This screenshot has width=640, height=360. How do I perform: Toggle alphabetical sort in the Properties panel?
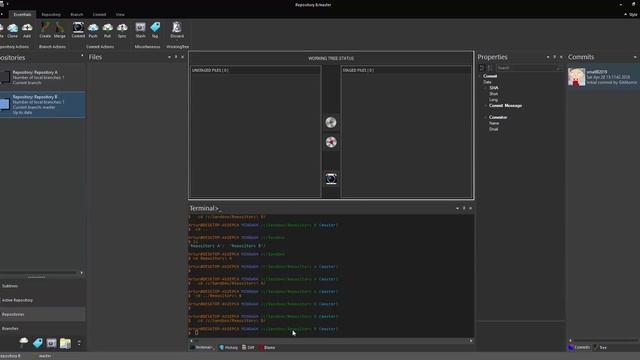[490, 68]
